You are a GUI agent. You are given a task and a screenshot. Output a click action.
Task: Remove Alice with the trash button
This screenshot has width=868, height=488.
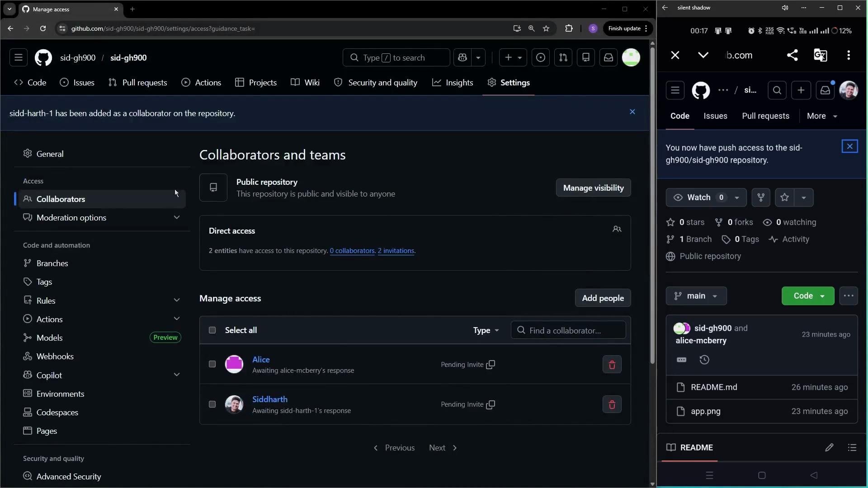612,365
